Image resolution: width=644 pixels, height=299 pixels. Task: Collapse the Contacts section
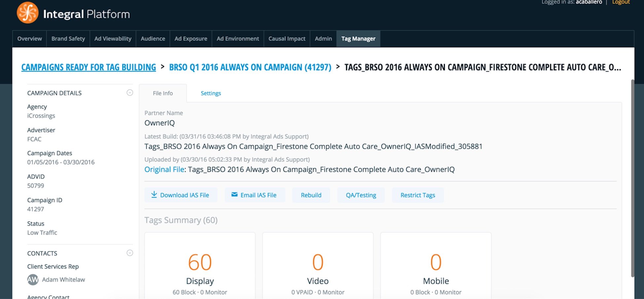(x=130, y=253)
